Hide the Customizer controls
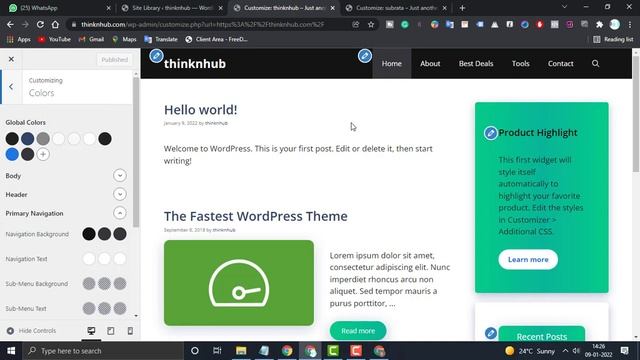The height and width of the screenshot is (360, 640). [x=31, y=331]
